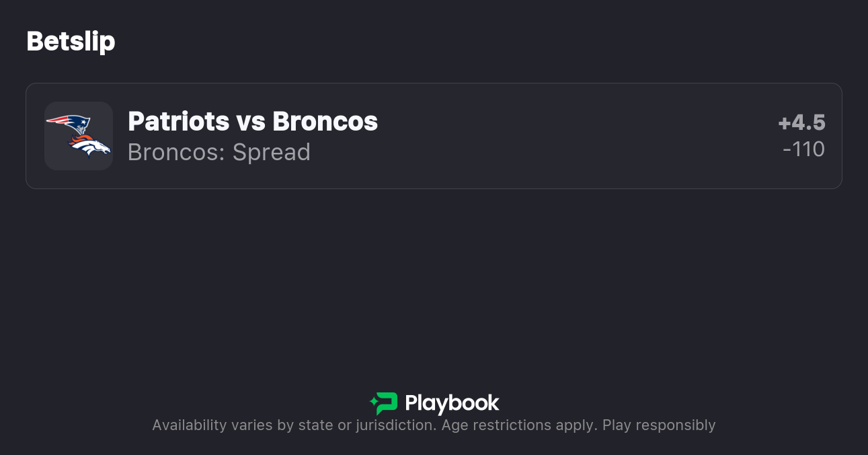868x455 pixels.
Task: Click the "Play responsibly" text
Action: point(659,425)
